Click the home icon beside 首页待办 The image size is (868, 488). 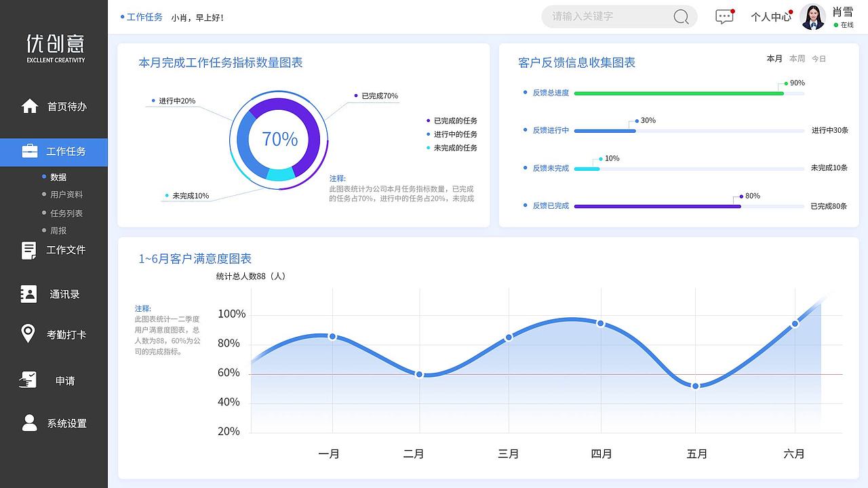click(30, 106)
